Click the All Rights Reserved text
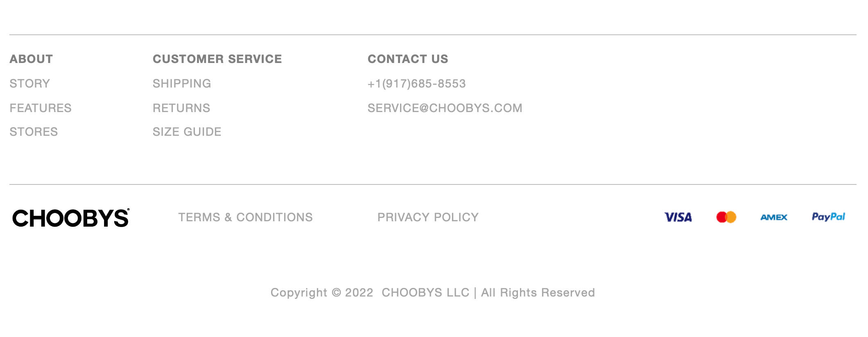The width and height of the screenshot is (868, 337). pyautogui.click(x=538, y=292)
